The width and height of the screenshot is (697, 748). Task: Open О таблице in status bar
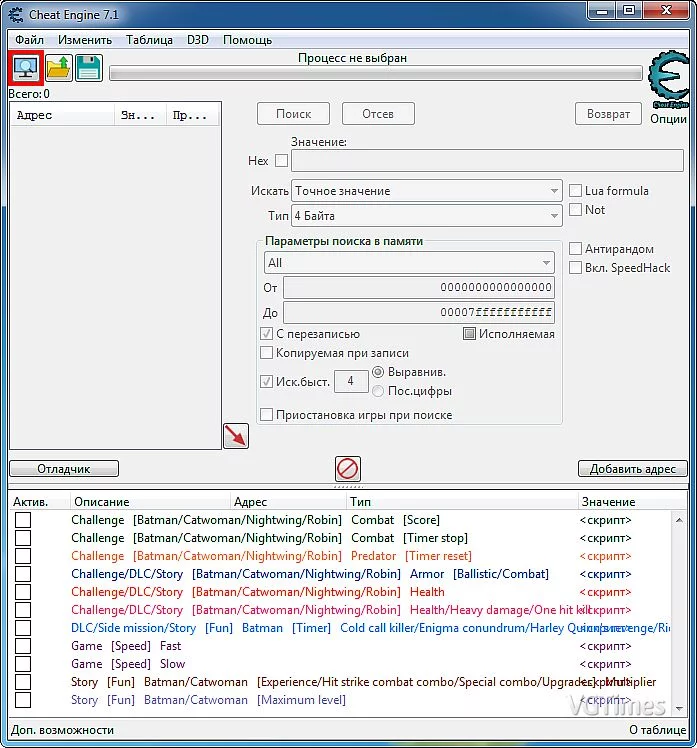(x=657, y=730)
